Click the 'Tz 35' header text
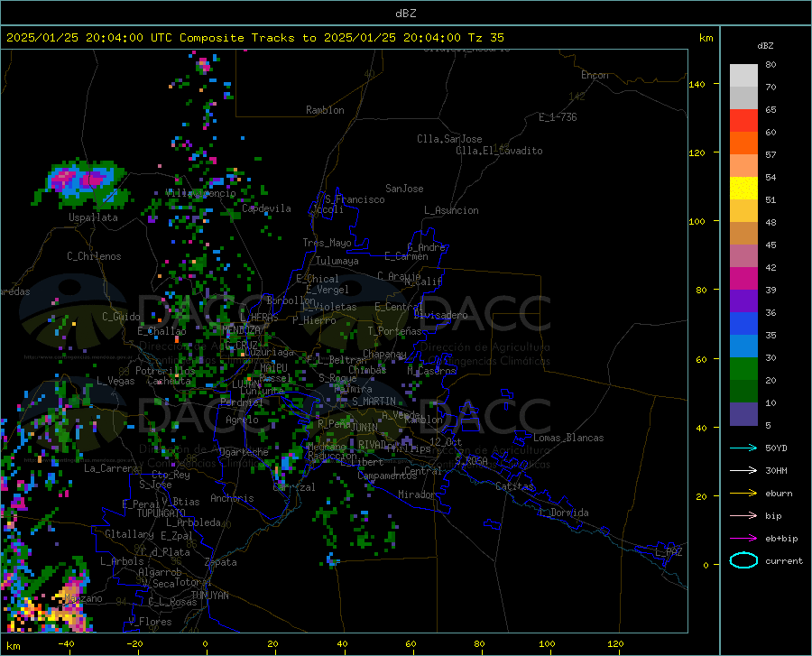The image size is (812, 656). click(x=485, y=38)
